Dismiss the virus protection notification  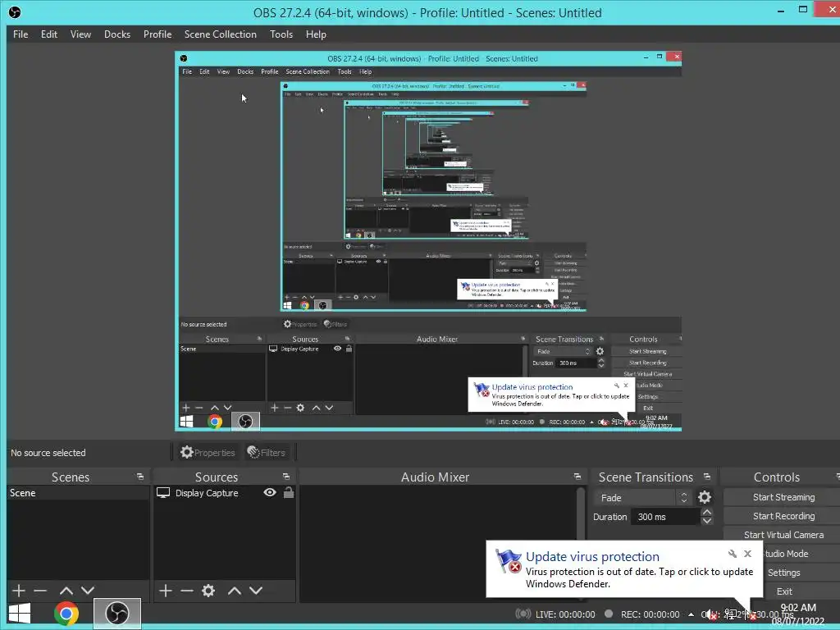[x=748, y=554]
